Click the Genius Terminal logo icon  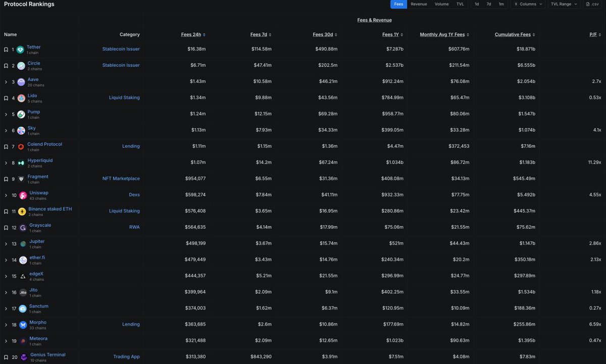pyautogui.click(x=24, y=357)
